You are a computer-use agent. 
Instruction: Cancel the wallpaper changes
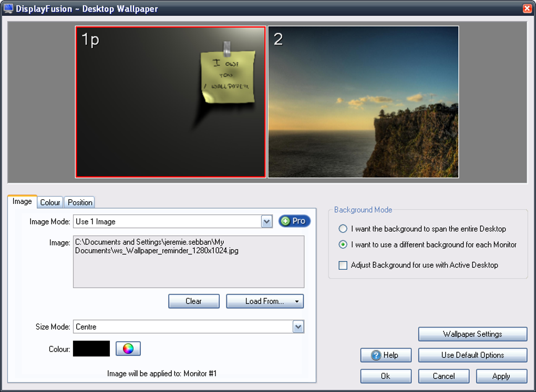[444, 376]
